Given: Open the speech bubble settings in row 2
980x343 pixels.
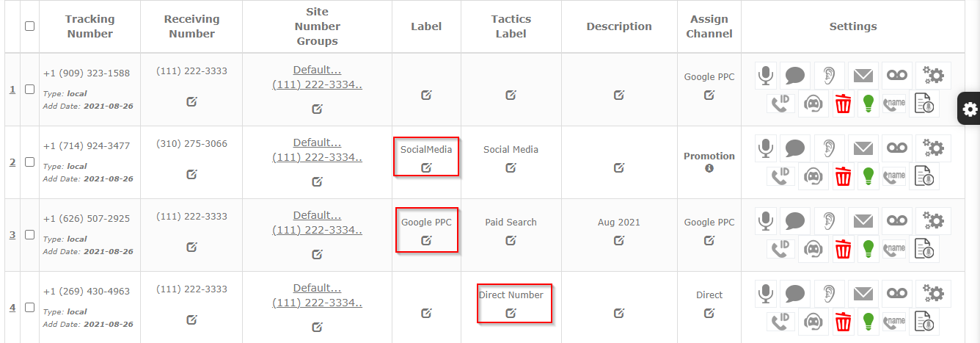Looking at the screenshot, I should 794,148.
